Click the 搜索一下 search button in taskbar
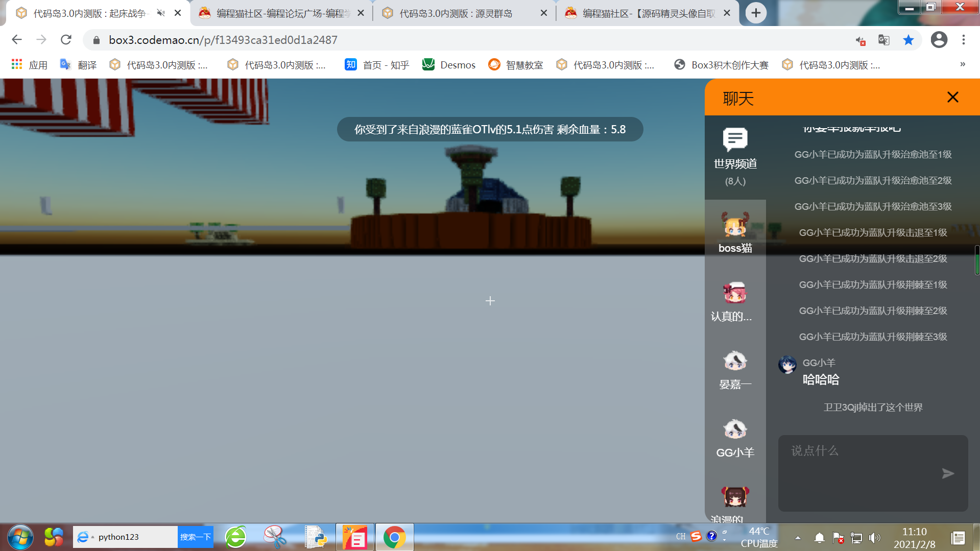The width and height of the screenshot is (980, 551). pyautogui.click(x=195, y=537)
